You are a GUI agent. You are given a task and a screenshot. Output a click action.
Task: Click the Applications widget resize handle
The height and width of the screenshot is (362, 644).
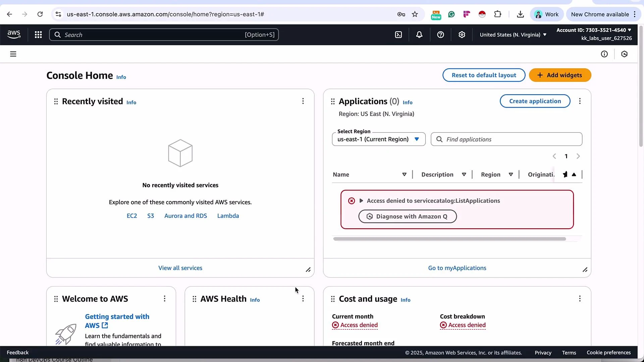585,270
